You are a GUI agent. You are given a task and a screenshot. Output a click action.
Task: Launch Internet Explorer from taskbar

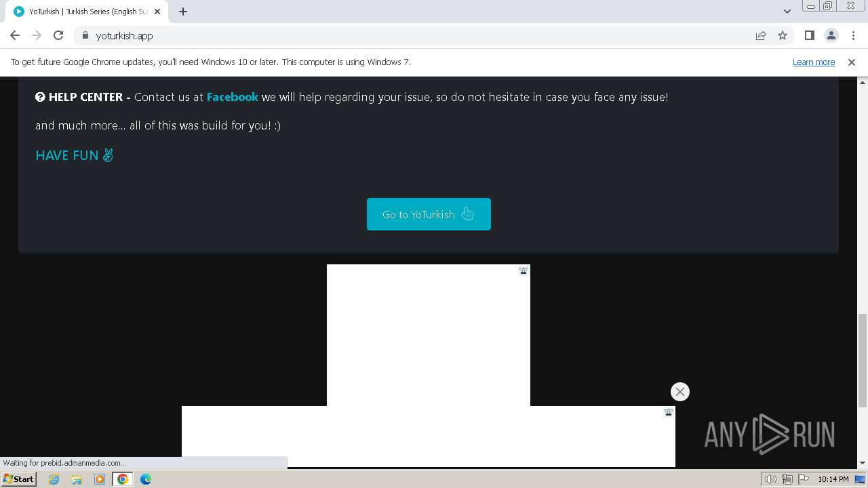54,479
